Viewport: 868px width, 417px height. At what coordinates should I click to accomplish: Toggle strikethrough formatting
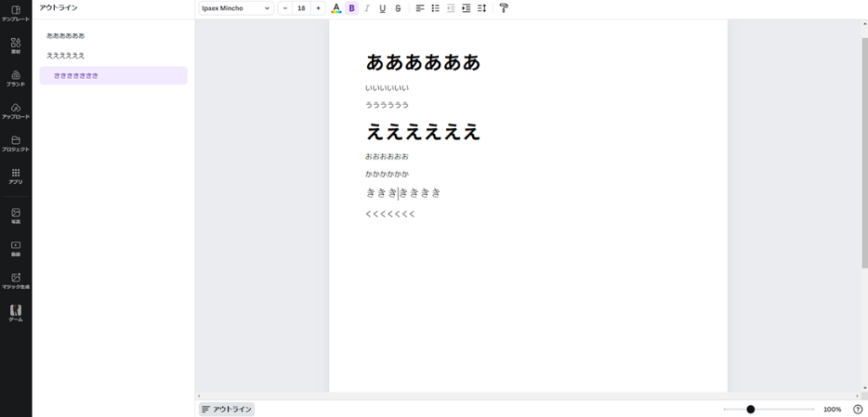pyautogui.click(x=398, y=8)
